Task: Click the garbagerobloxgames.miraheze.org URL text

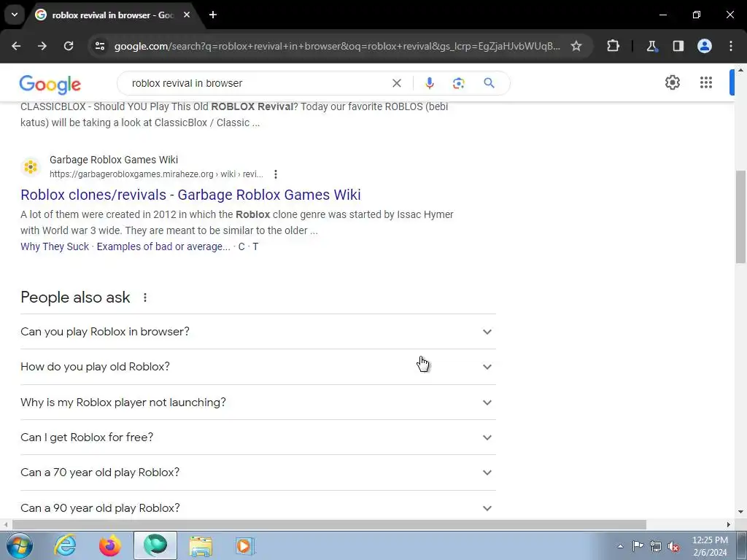Action: point(156,174)
